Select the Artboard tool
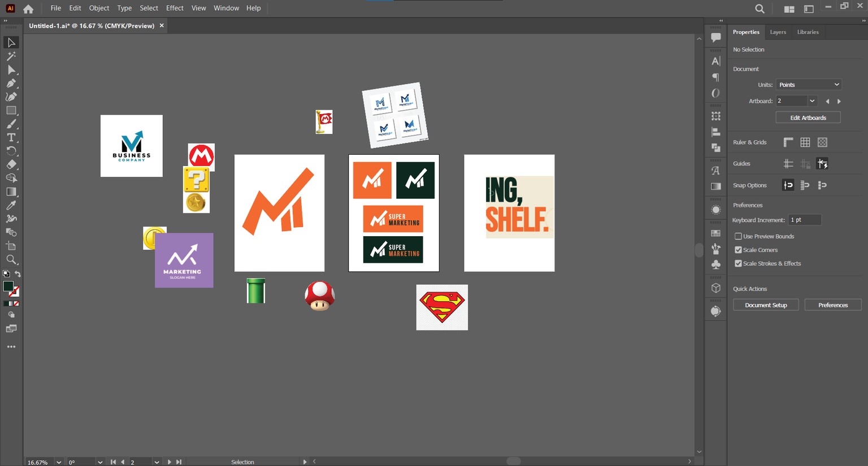Viewport: 868px width, 466px height. point(11,246)
